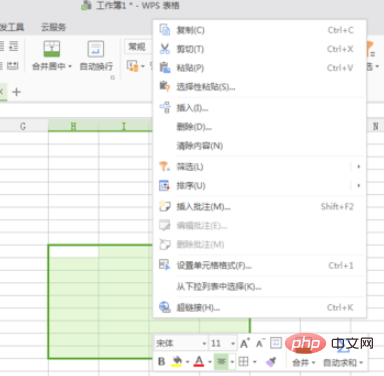Open the Cloud Services (云服务) ribbon tab
The image size is (384, 376).
53,27
